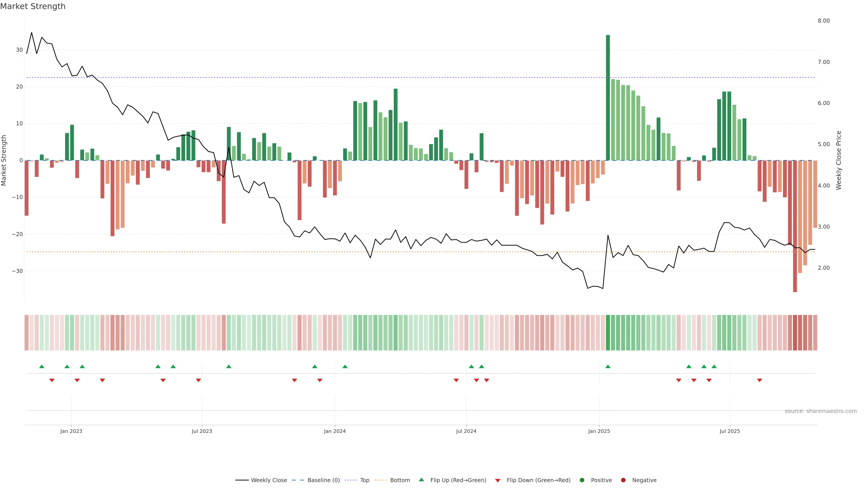The image size is (868, 488).
Task: Click the Market Strength chart title
Action: (x=33, y=6)
